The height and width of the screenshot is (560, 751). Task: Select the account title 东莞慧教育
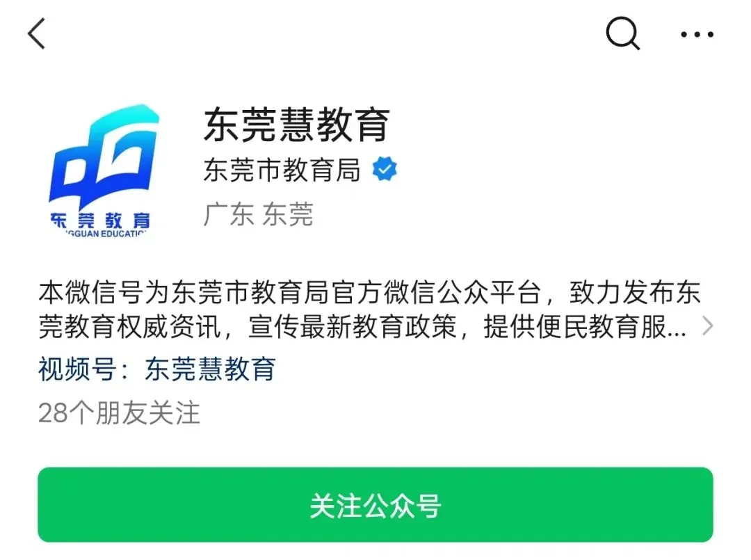[x=296, y=125]
